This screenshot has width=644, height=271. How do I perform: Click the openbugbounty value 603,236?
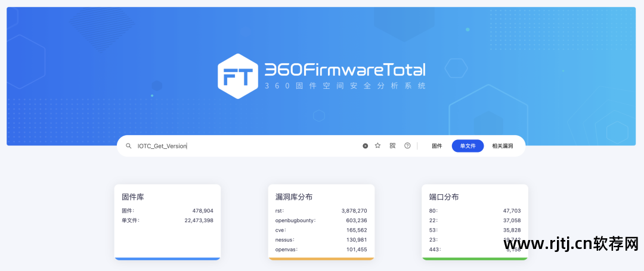click(x=357, y=220)
